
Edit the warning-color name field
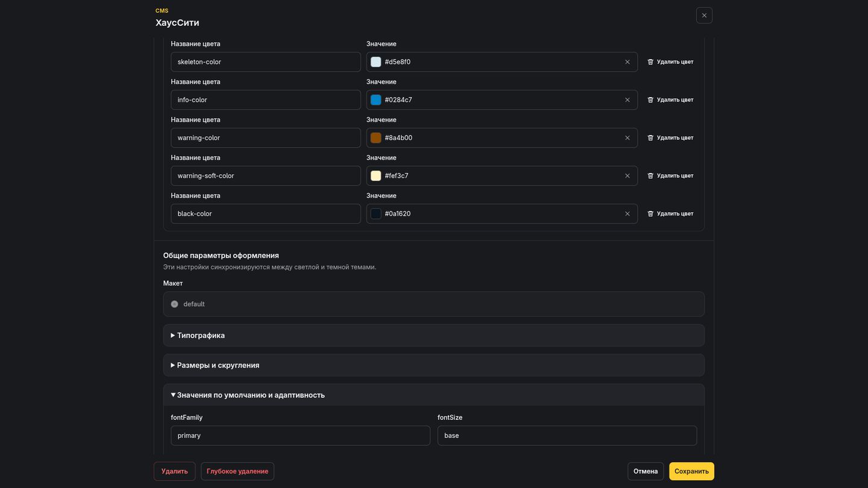(266, 138)
